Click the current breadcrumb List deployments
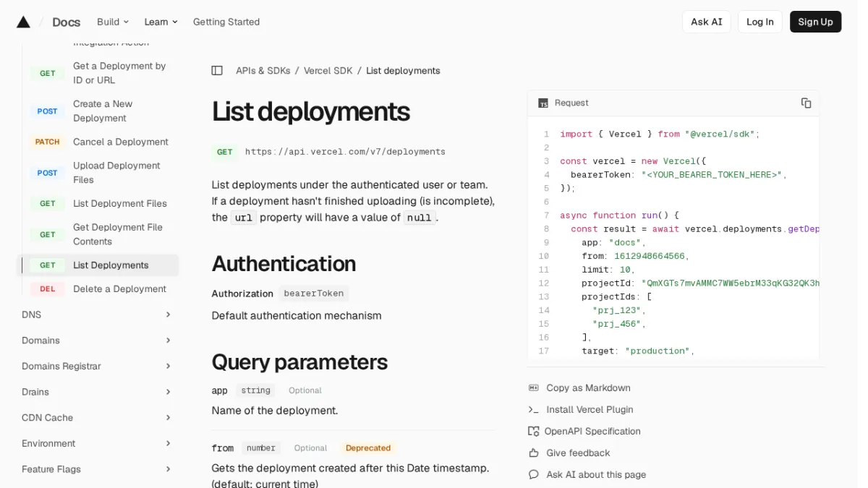Image resolution: width=868 pixels, height=488 pixels. [x=403, y=71]
